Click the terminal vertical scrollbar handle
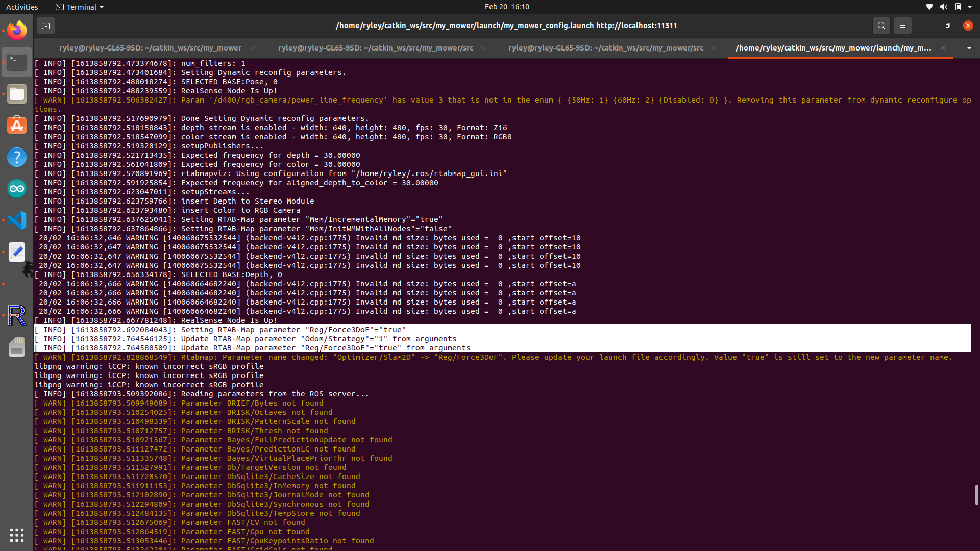 point(976,494)
